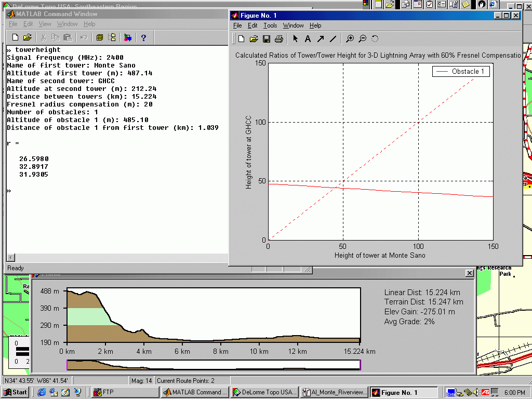Select the Add Arrow tool in Figure toolbar

coord(320,39)
